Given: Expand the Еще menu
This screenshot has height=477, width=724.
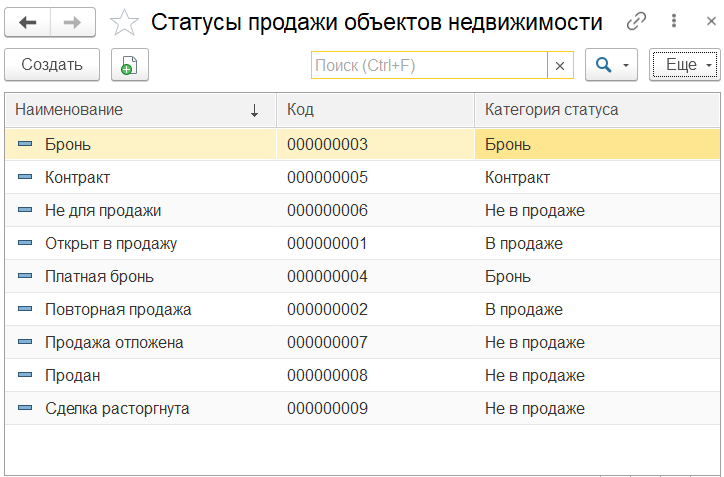Looking at the screenshot, I should [684, 65].
